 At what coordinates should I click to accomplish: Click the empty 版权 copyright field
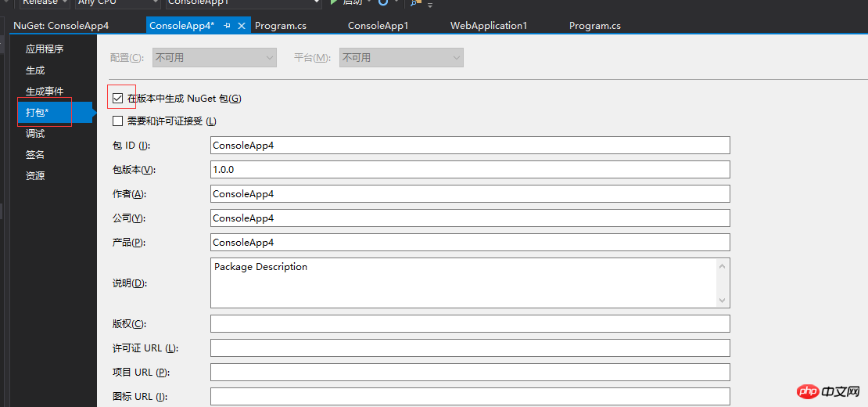[470, 323]
